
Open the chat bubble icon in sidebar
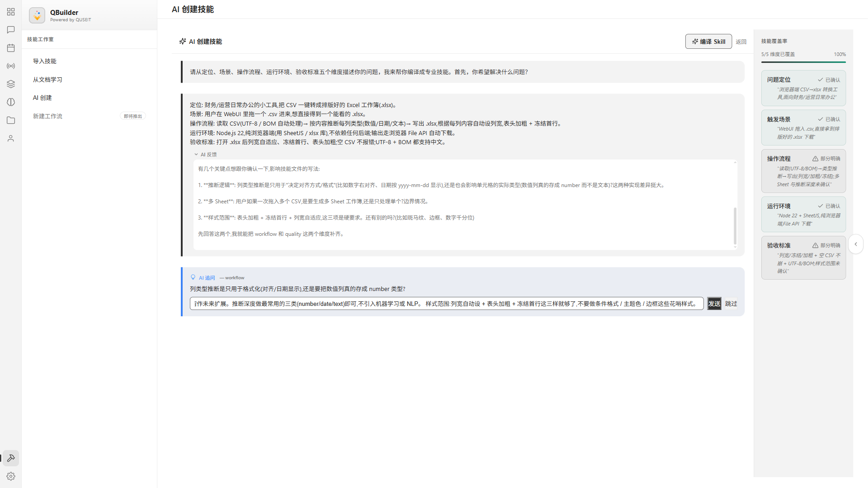pyautogui.click(x=11, y=30)
